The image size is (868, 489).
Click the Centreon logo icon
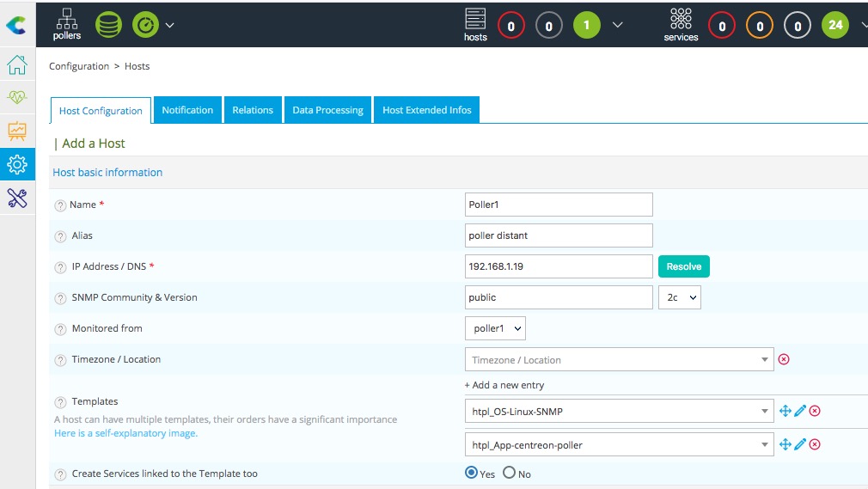pyautogui.click(x=15, y=26)
